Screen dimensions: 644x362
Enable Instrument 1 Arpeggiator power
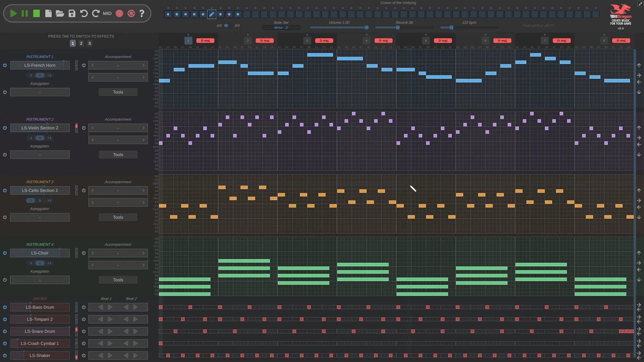pos(5,92)
